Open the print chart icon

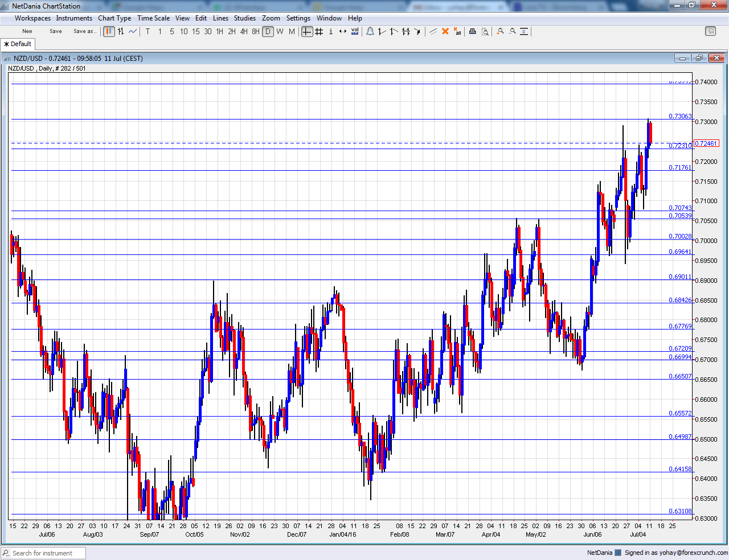pos(472,31)
